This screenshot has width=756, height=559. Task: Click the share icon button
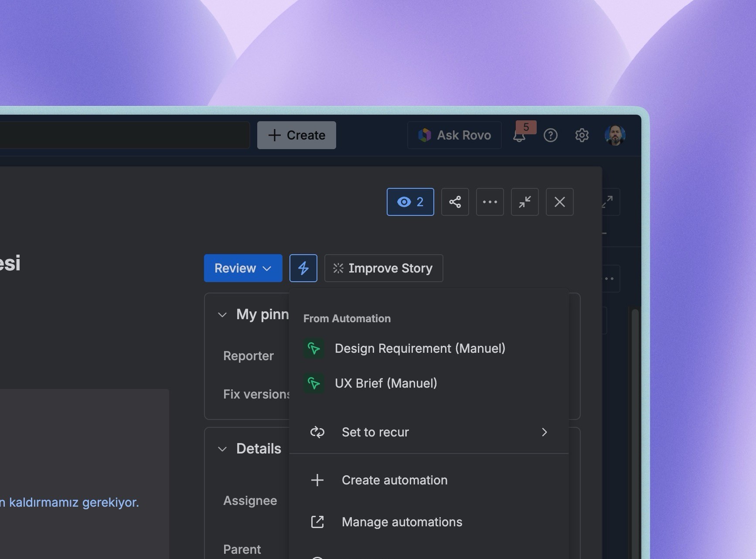(455, 202)
